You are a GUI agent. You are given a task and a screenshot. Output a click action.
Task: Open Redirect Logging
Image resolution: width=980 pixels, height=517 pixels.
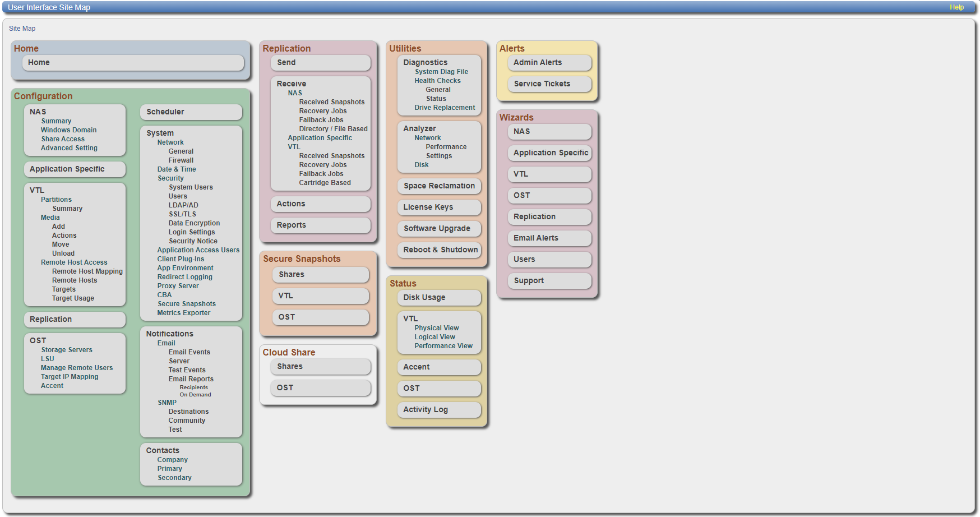click(x=185, y=277)
